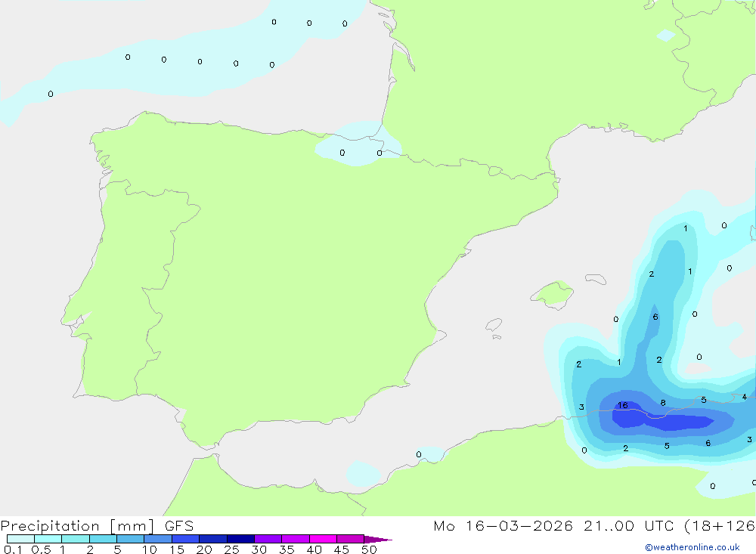Click the 2–5 mm legend color swatch
756x554 pixels.
(x=103, y=539)
